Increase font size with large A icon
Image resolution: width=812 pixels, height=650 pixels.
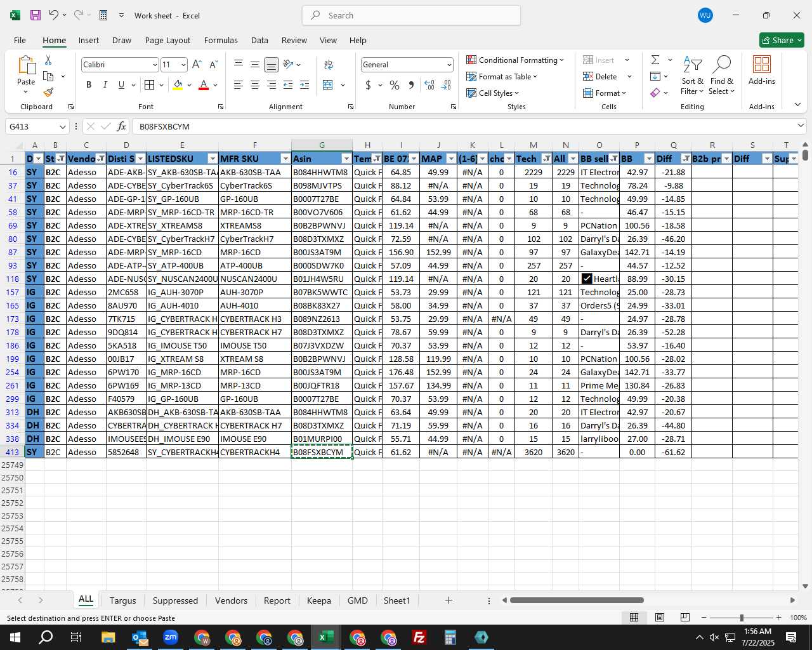(197, 65)
